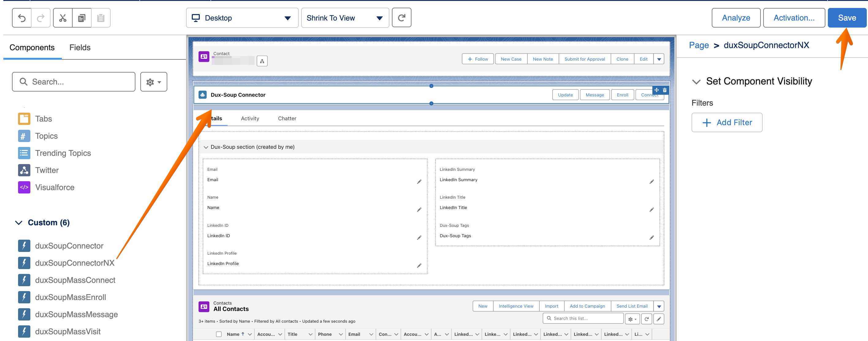Open the Desktop form factor dropdown
This screenshot has width=868, height=341.
point(242,18)
